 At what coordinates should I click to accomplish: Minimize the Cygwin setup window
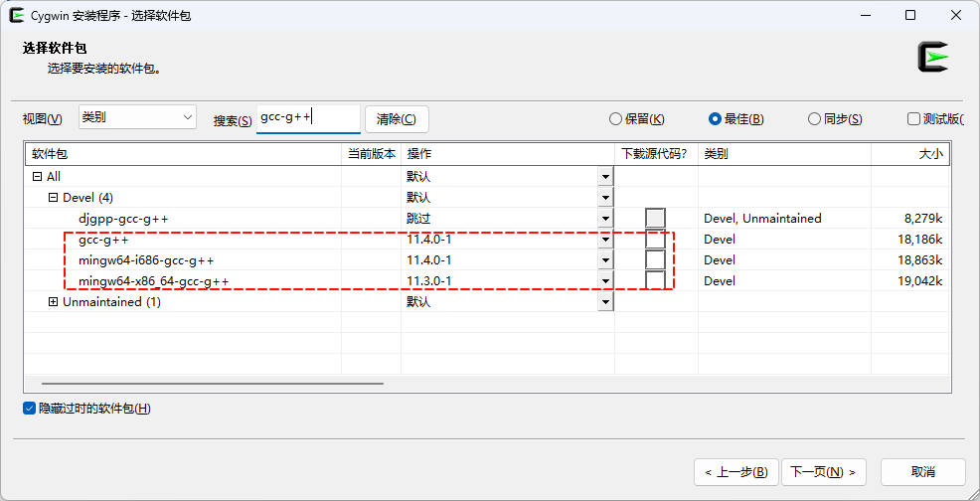865,16
